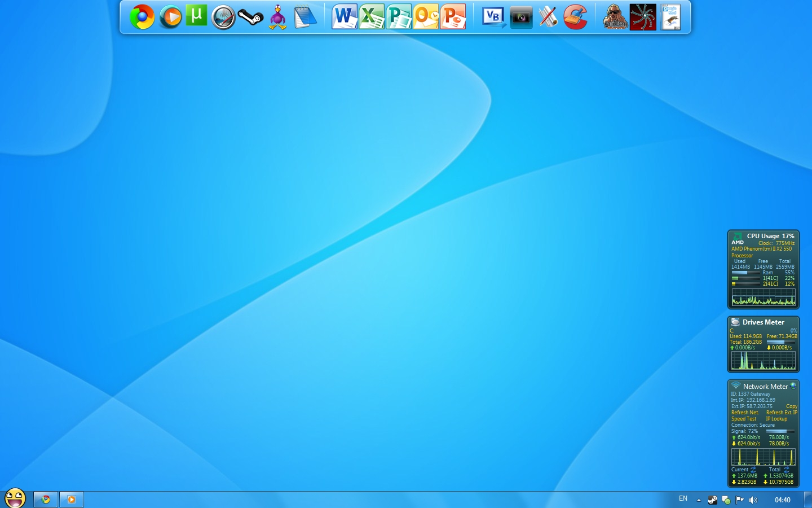The height and width of the screenshot is (508, 812).
Task: Open the pencil and ruler tools dock icon
Action: [548, 17]
